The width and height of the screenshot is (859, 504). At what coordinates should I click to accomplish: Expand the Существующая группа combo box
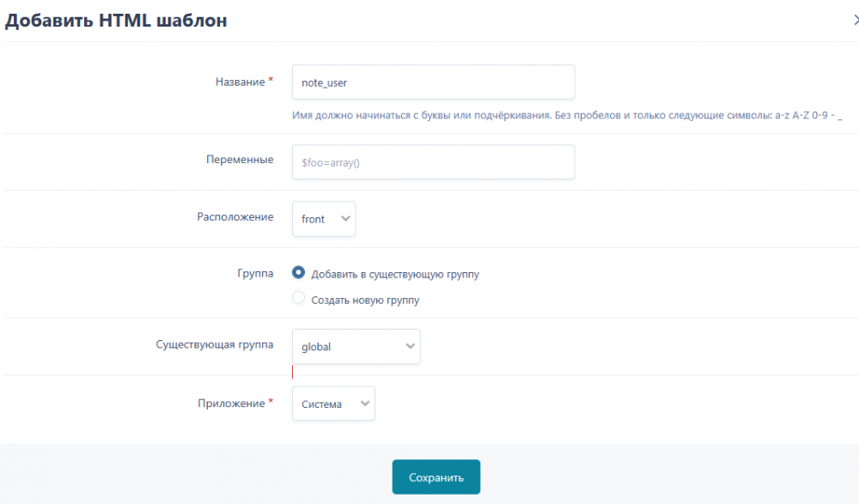click(356, 346)
